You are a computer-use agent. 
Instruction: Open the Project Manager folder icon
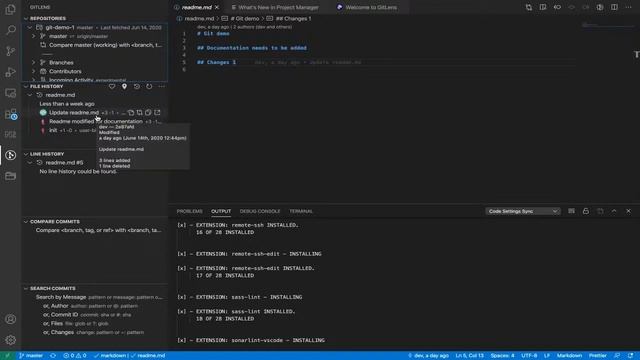pyautogui.click(x=11, y=176)
